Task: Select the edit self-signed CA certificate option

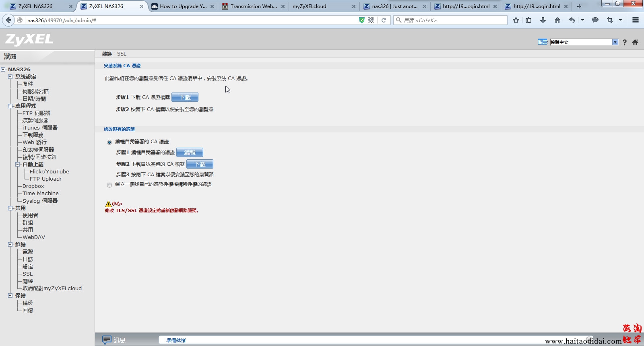Action: tap(109, 142)
